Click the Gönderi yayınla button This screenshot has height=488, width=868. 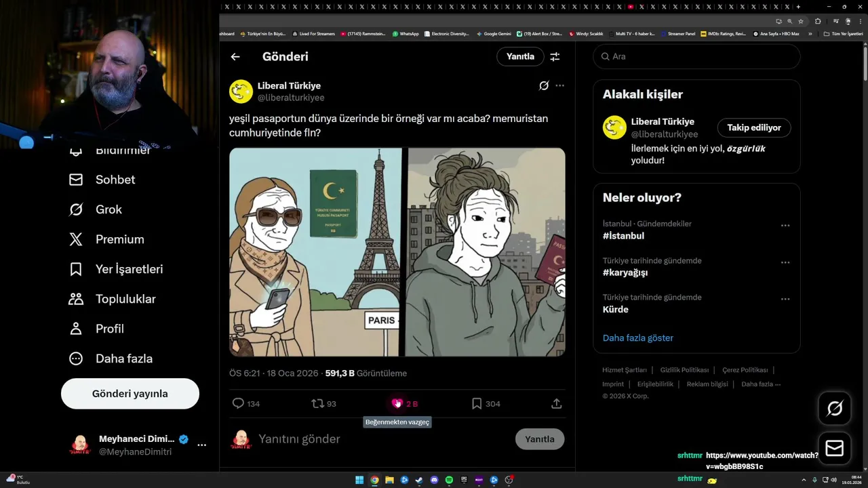click(x=130, y=394)
